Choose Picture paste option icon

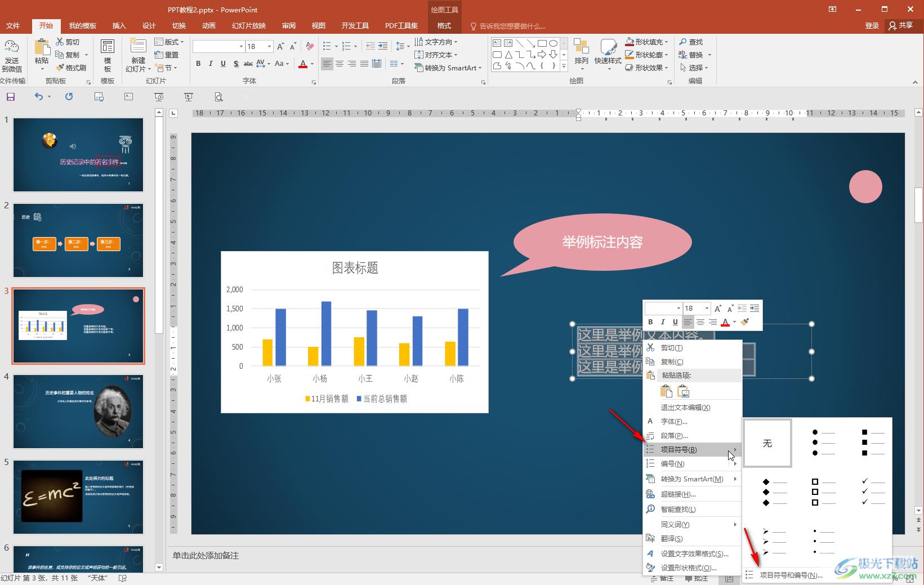pyautogui.click(x=684, y=391)
